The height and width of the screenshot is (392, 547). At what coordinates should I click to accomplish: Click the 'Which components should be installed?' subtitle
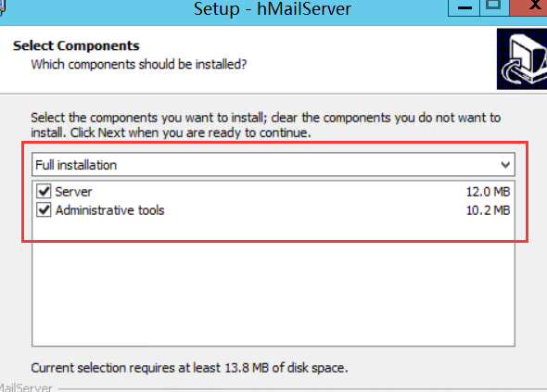pos(139,65)
